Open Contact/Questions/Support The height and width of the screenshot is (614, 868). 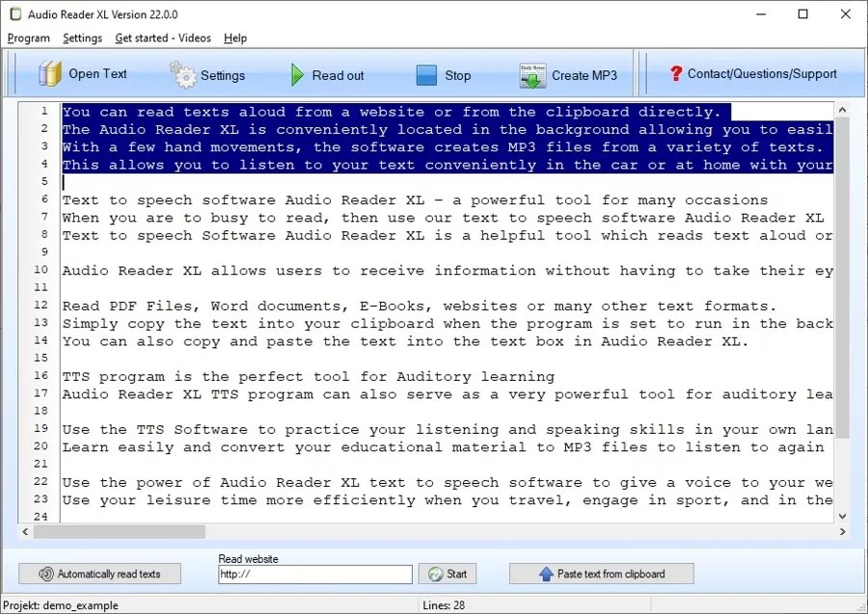point(753,73)
